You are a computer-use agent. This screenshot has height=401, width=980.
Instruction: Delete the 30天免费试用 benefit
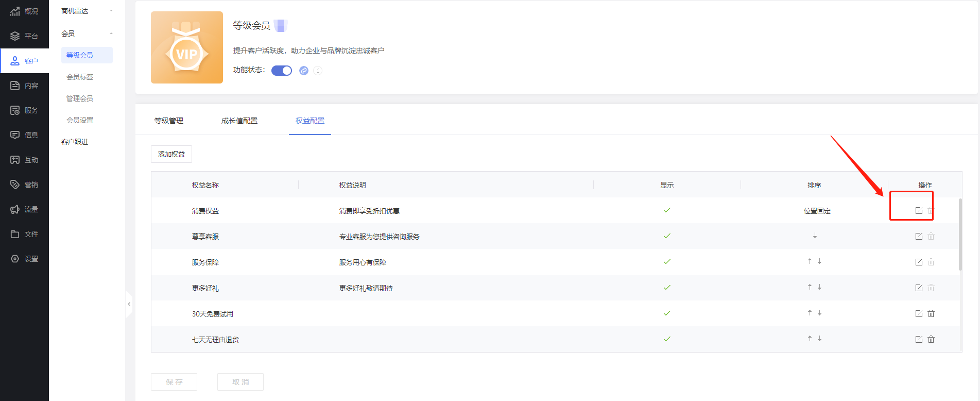pyautogui.click(x=931, y=313)
